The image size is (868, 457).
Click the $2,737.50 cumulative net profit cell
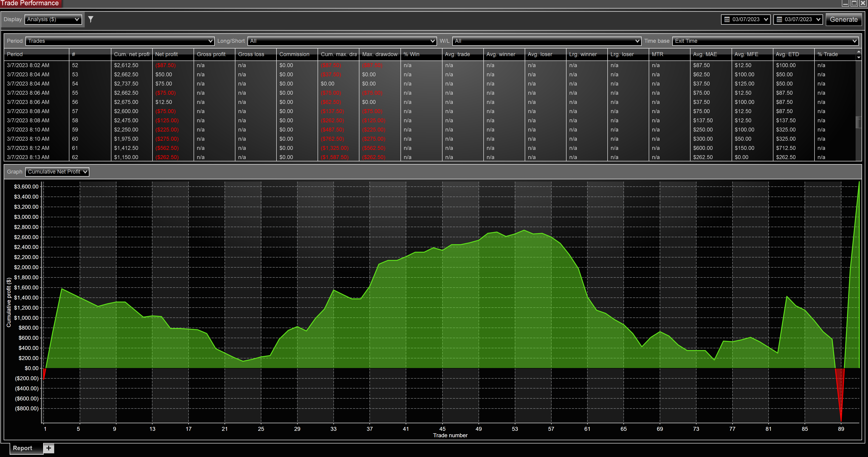131,84
